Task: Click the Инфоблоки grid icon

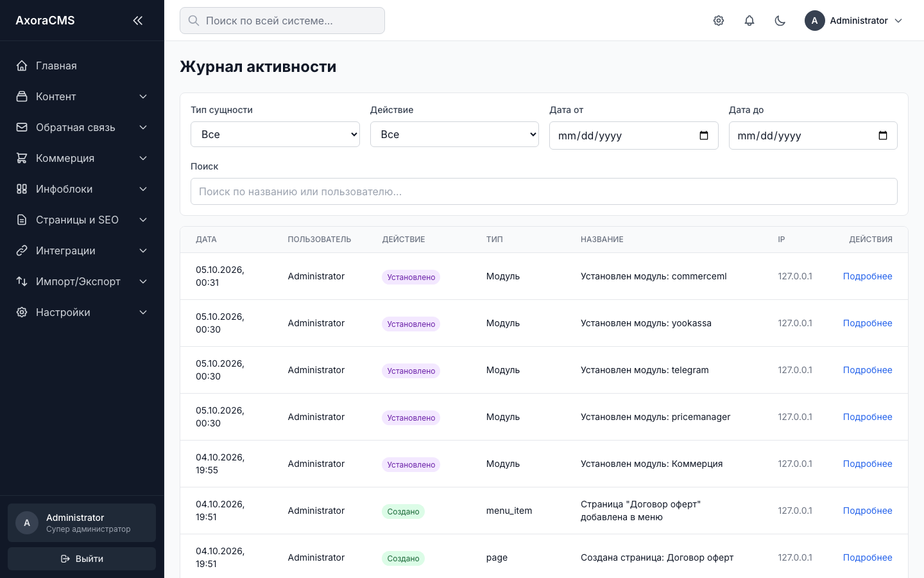Action: [22, 189]
